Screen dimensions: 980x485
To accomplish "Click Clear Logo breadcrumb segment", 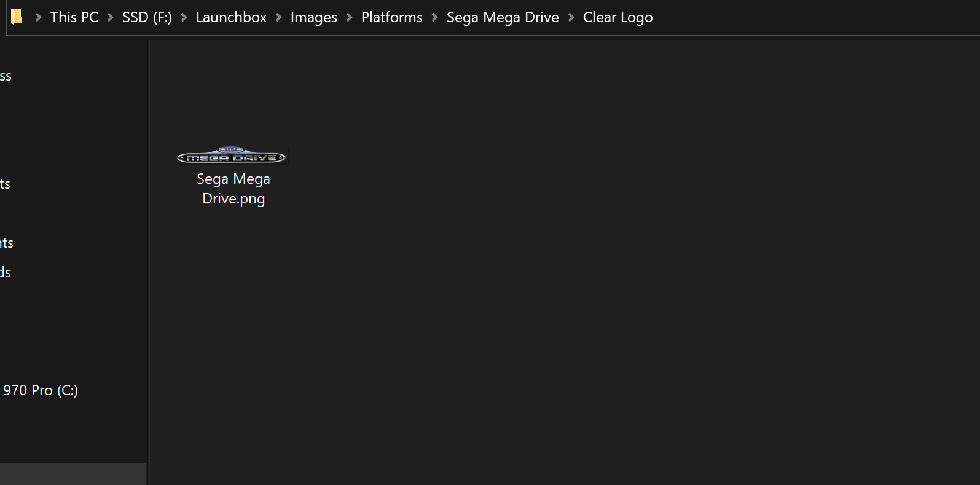I will point(617,17).
